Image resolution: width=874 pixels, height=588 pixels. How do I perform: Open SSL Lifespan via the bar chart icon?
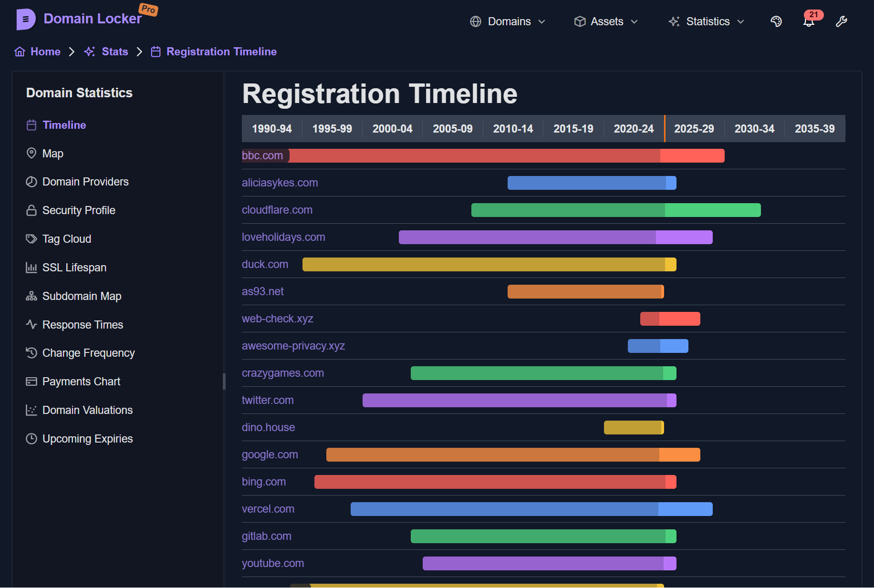tap(31, 267)
